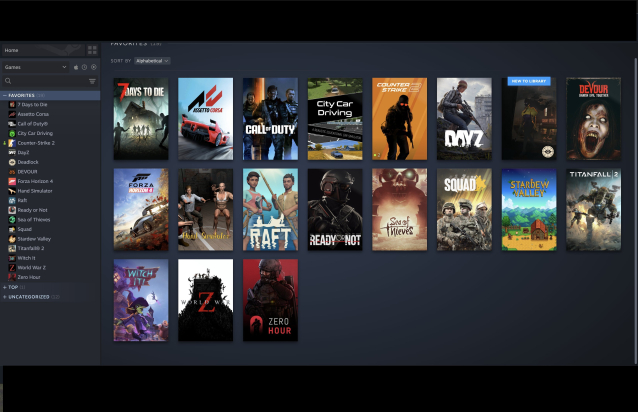Click the recent activity clock icon
This screenshot has height=412, width=638.
[84, 67]
